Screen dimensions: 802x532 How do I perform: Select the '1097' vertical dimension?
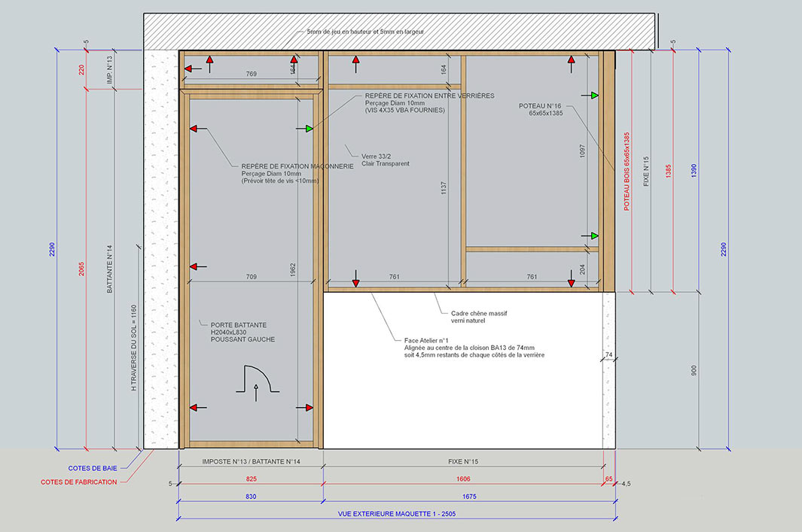tap(582, 150)
